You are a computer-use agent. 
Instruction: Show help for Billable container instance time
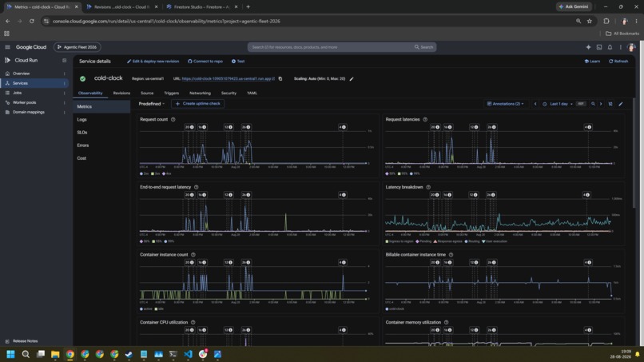pos(451,255)
